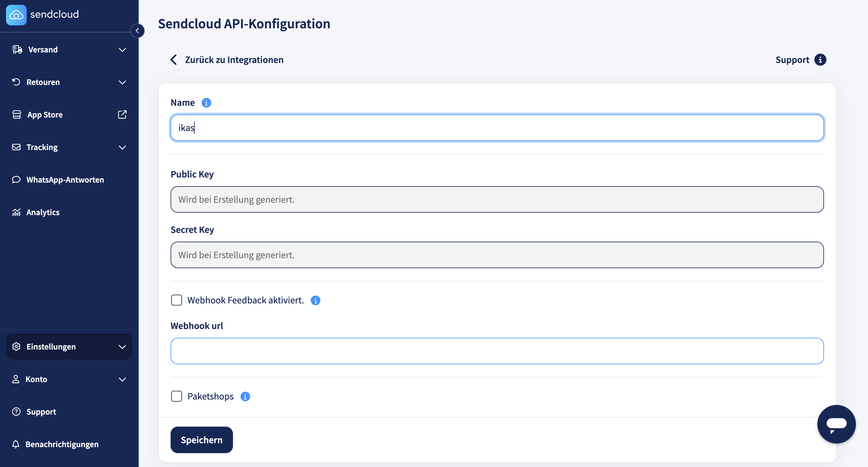Open Benachrichtigungen in the sidebar
The width and height of the screenshot is (868, 467).
tap(69, 444)
